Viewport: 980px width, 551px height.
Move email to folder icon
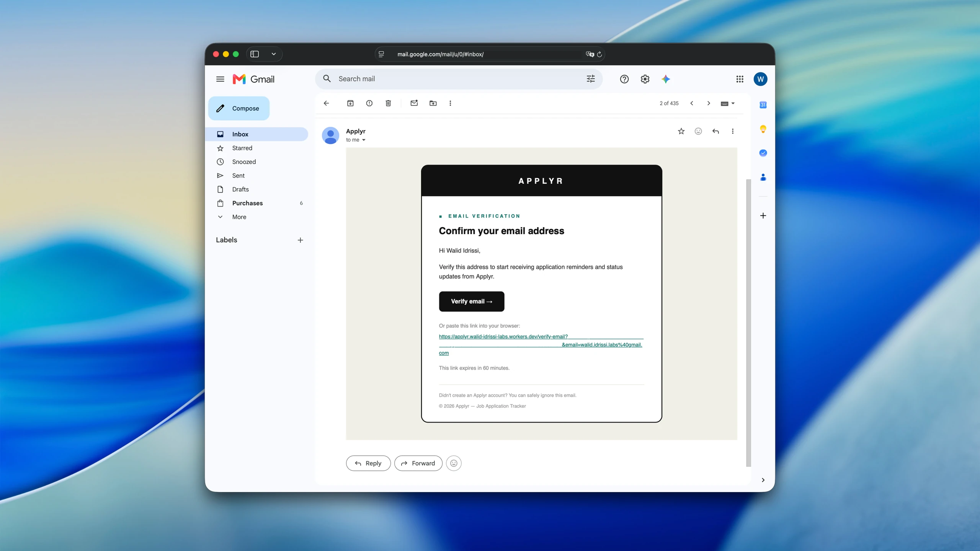coord(433,103)
